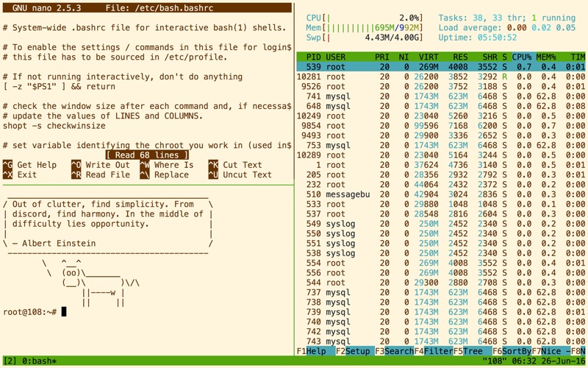Viewport: 588px width, 368px height.
Task: Click the PID column header
Action: pyautogui.click(x=314, y=57)
